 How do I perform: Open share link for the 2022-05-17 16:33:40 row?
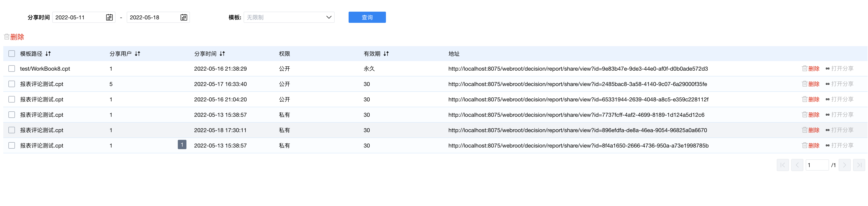point(839,84)
